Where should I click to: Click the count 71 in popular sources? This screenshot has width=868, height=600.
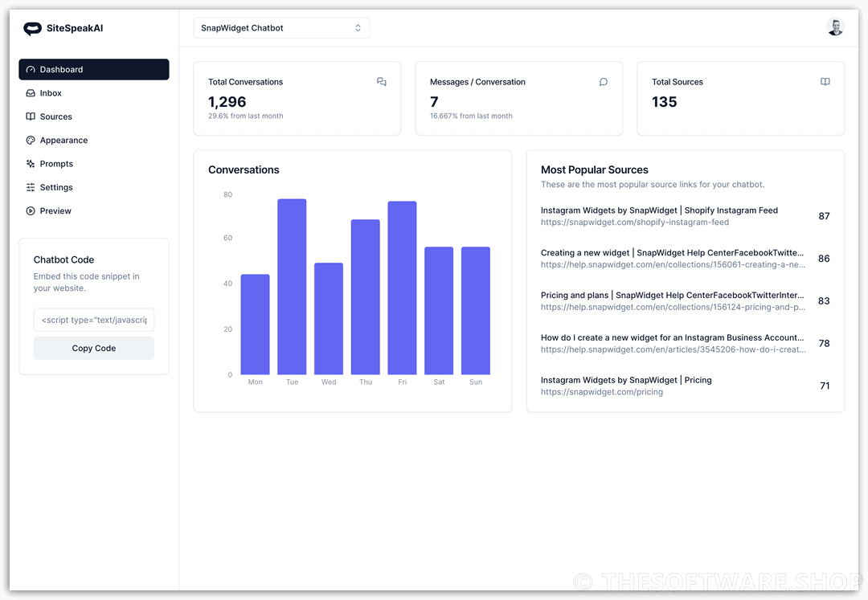(825, 386)
